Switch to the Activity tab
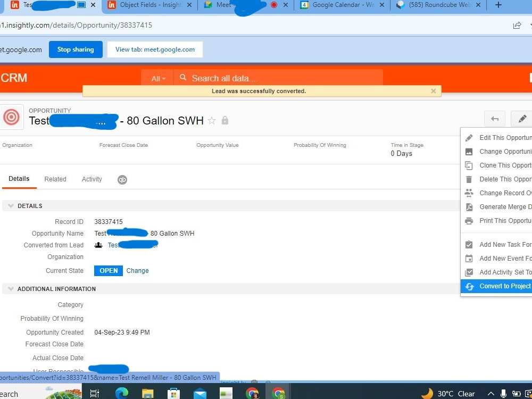Image resolution: width=532 pixels, height=399 pixels. click(92, 179)
